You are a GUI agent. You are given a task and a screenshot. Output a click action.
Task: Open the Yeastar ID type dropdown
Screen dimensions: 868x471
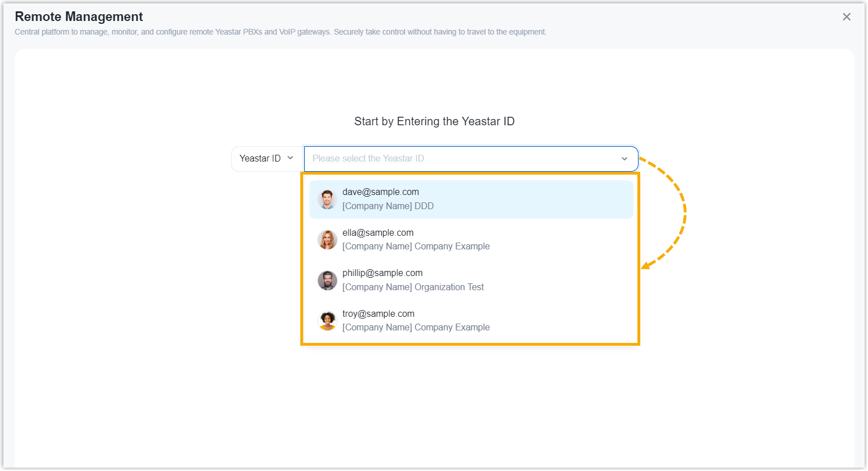click(266, 159)
